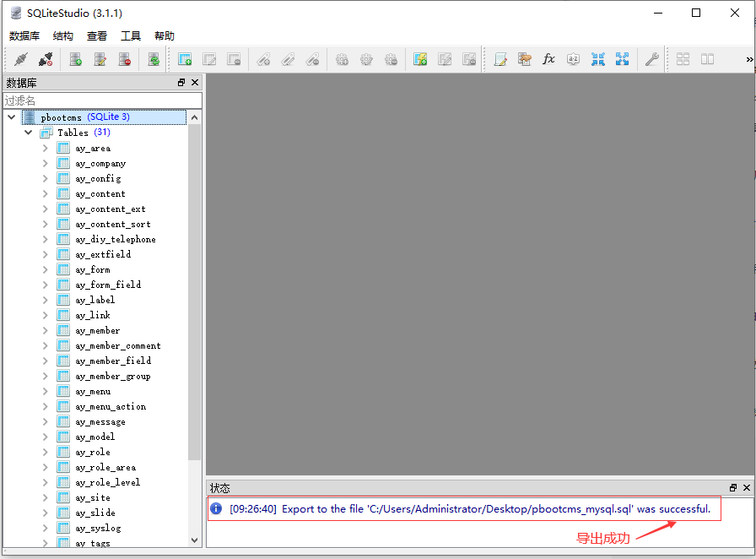The height and width of the screenshot is (559, 756).
Task: Expand the ay_site table node
Action: click(46, 497)
